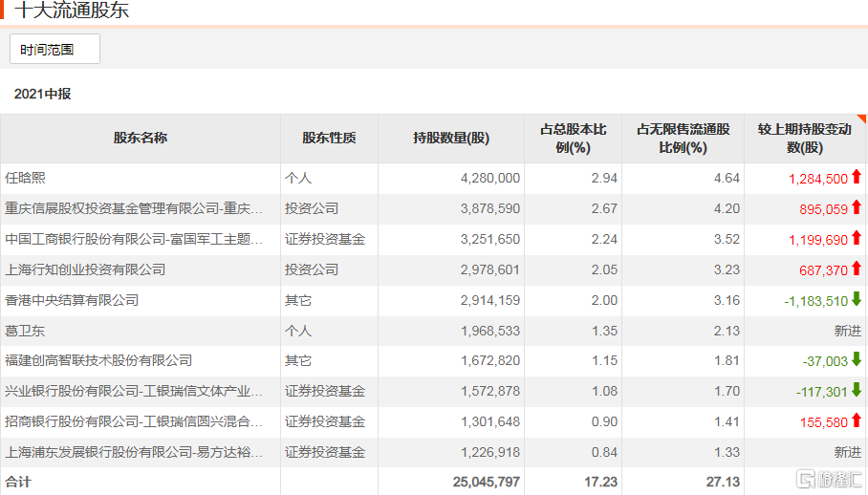Click holding quantity 1,301,648
The image size is (868, 495).
[x=489, y=421]
